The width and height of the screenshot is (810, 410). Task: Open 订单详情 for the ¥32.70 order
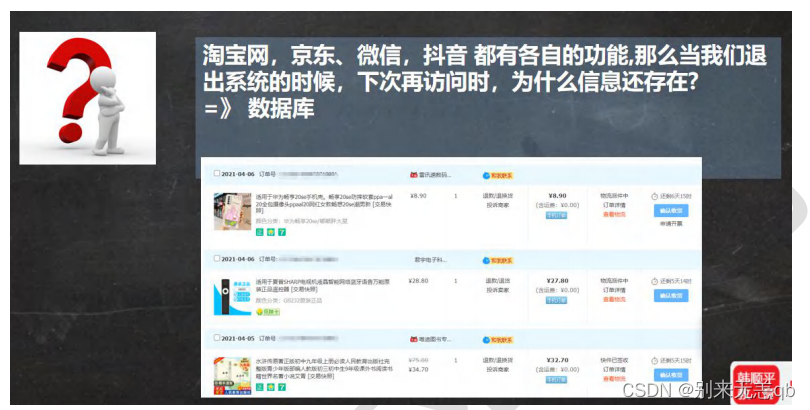pyautogui.click(x=614, y=369)
